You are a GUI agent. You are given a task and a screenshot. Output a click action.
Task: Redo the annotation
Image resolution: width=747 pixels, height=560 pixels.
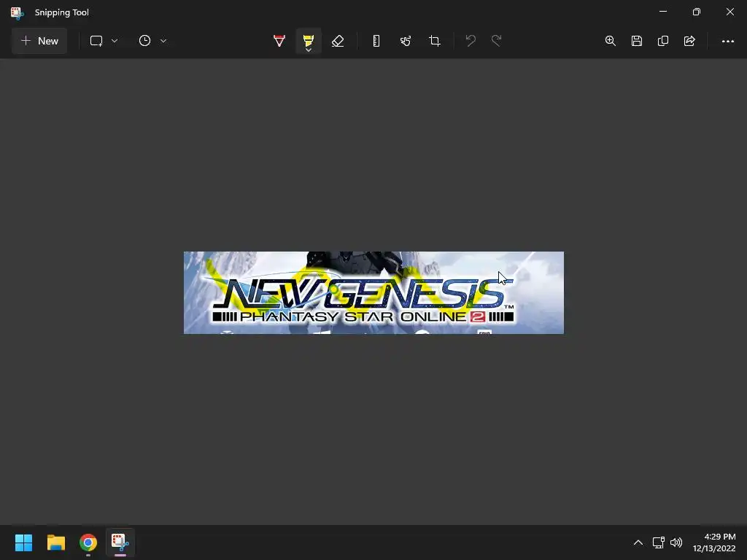click(x=496, y=41)
